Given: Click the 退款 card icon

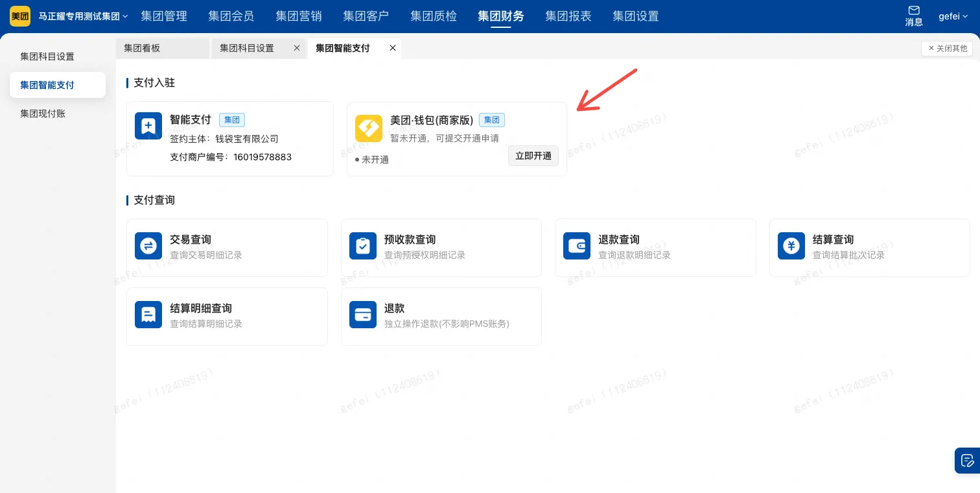Looking at the screenshot, I should 363,315.
